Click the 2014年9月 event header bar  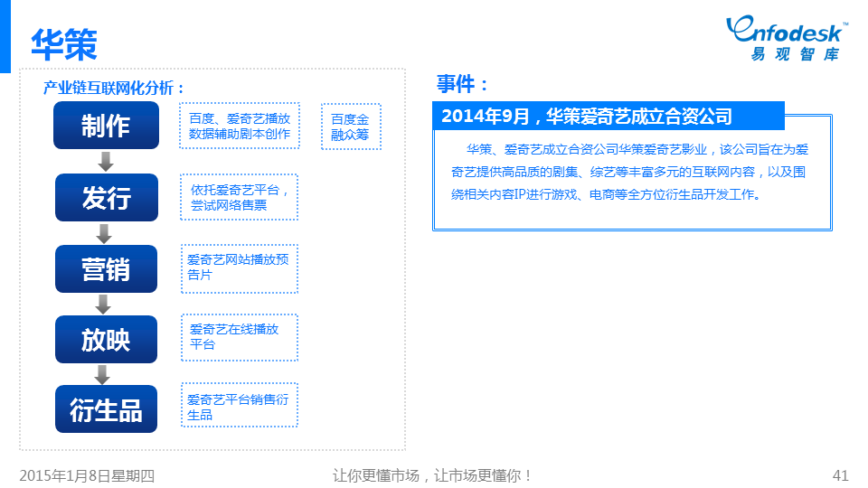click(608, 117)
